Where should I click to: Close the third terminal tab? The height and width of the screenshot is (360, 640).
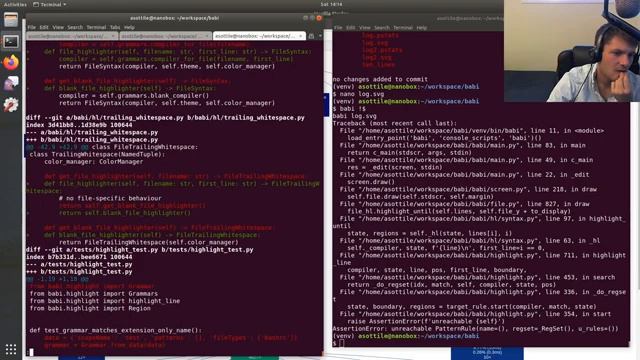coord(300,36)
